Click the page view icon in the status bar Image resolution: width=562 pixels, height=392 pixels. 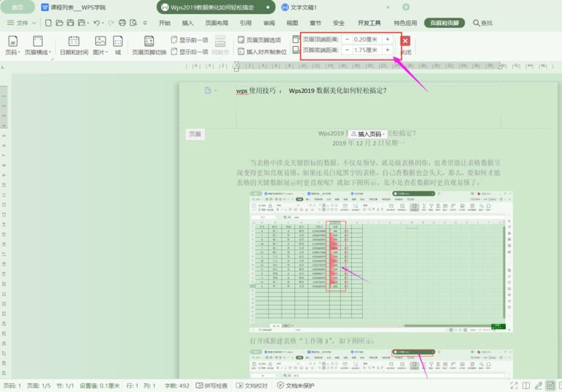coord(550,385)
